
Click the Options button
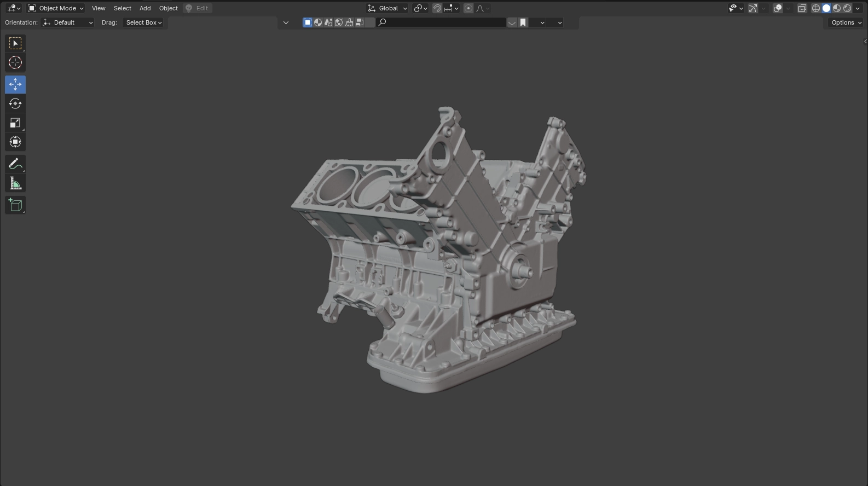pos(846,22)
